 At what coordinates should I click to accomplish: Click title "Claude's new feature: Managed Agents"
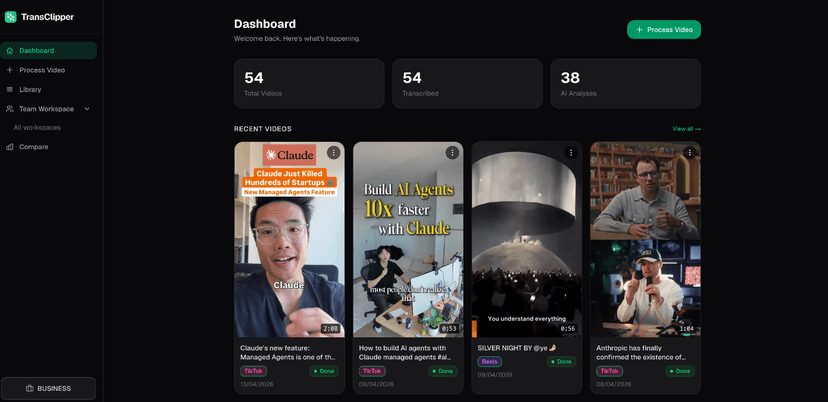[x=288, y=353]
